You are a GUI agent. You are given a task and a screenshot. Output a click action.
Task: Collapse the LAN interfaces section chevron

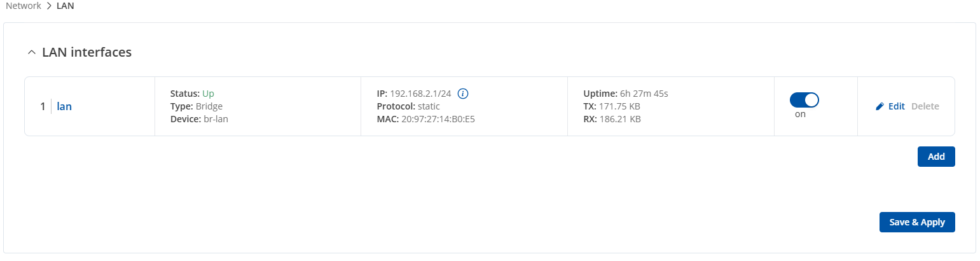(x=31, y=53)
